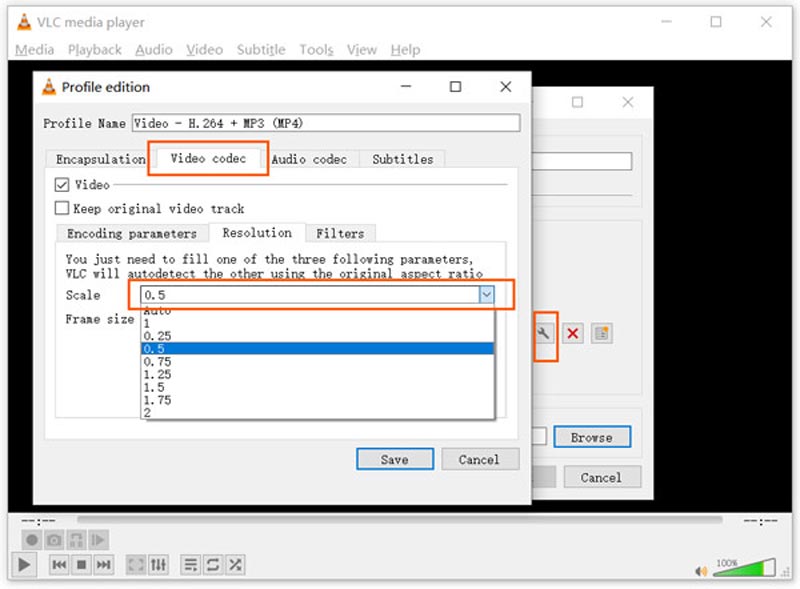Screen dimensions: 800x589
Task: Toggle the playlist view icon
Action: pos(190,565)
